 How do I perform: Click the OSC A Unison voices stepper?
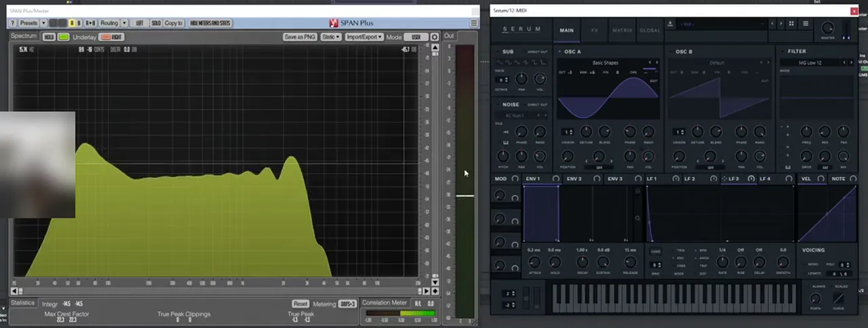[568, 132]
